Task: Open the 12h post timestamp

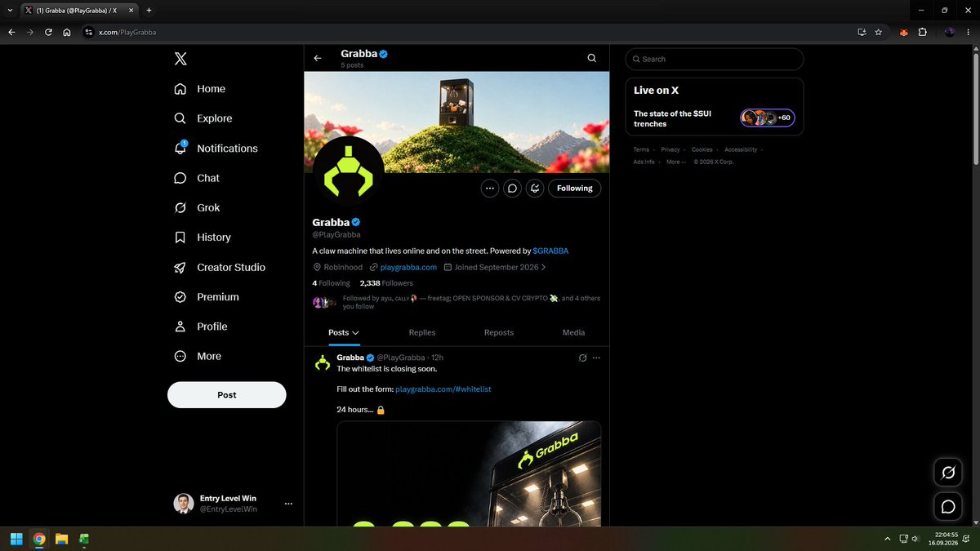Action: click(x=437, y=358)
